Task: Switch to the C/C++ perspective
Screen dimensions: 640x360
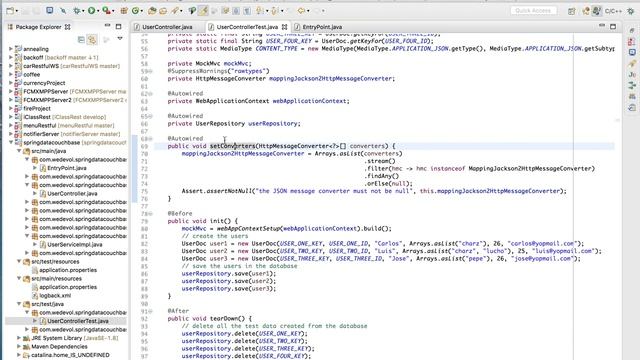Action: click(613, 11)
